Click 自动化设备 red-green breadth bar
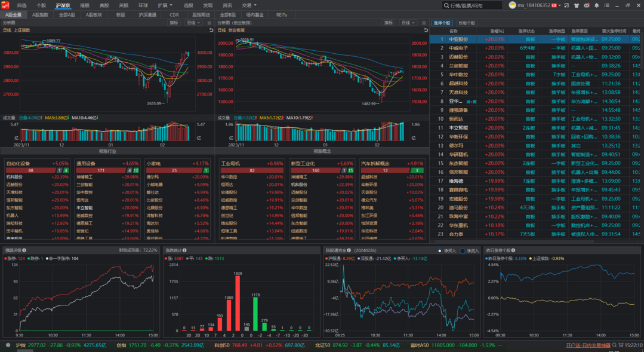Screen dimensions: 644x352 pyautogui.click(x=38, y=170)
